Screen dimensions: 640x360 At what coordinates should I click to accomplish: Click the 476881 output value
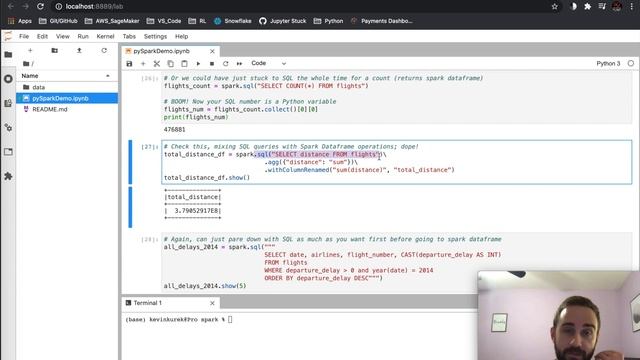tap(174, 129)
